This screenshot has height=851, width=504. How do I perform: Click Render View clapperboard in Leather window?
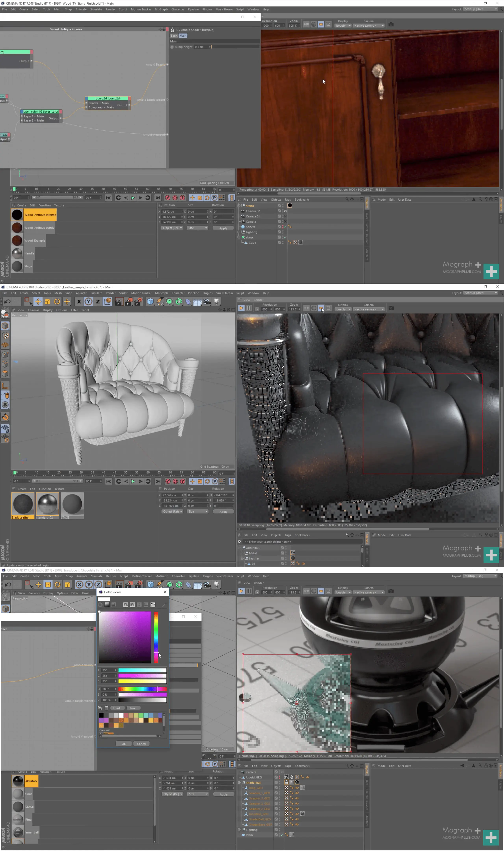[119, 301]
